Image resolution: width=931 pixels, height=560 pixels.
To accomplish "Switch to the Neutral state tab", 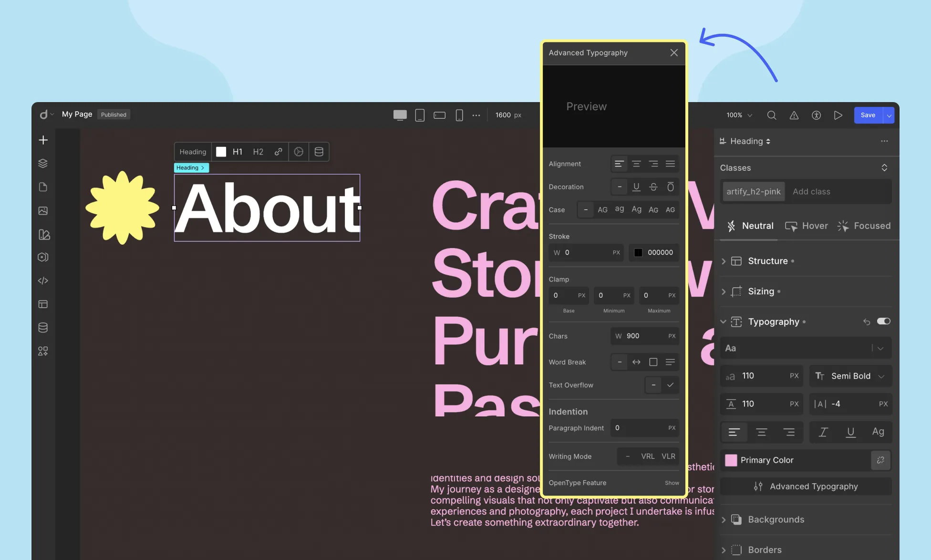I will pyautogui.click(x=750, y=226).
